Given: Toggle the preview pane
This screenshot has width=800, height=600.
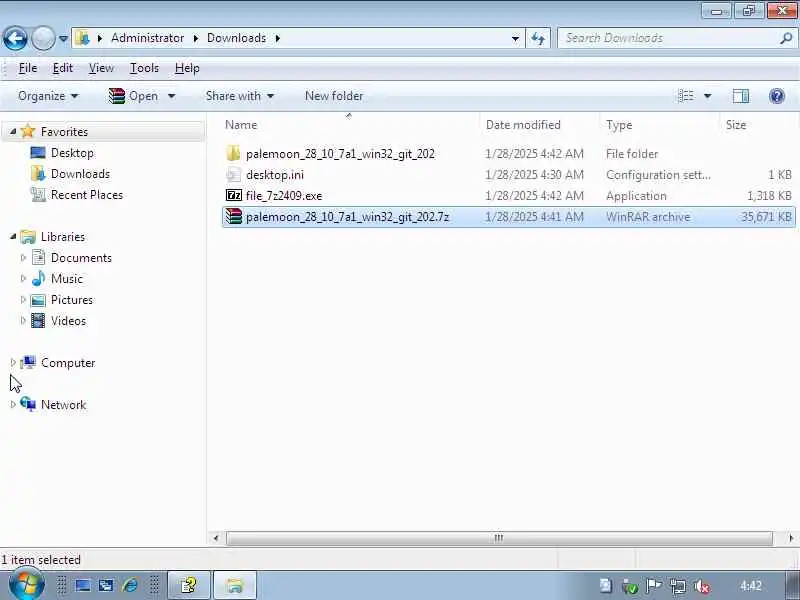Looking at the screenshot, I should pos(741,96).
